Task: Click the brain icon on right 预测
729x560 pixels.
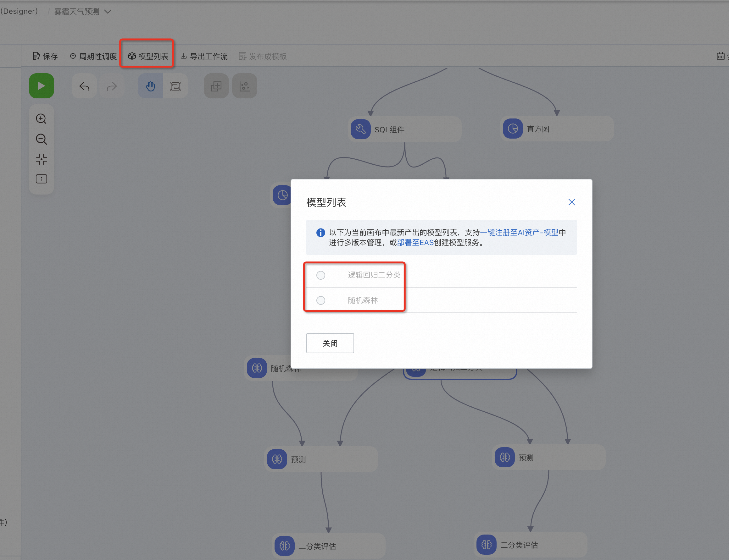Action: coord(505,457)
